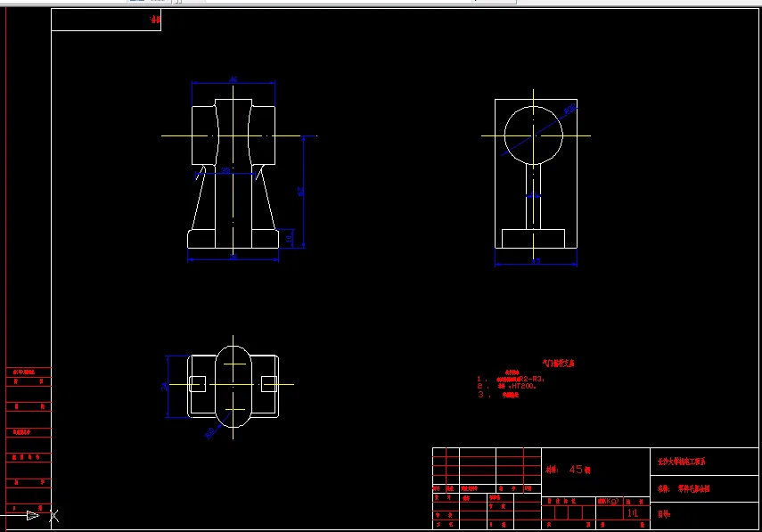Select the red part-name title above the notes
This screenshot has height=532, width=762.
(559, 363)
